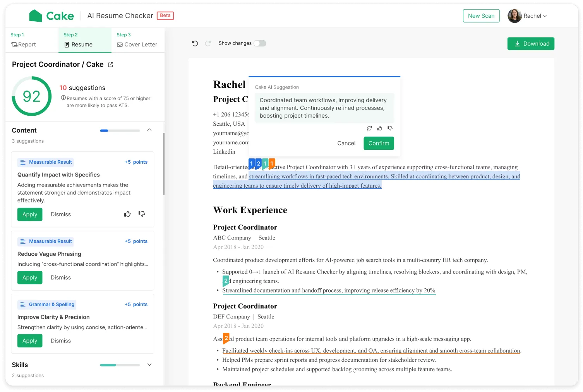
Task: Open the Step 3 Cover Letter tab
Action: [x=137, y=40]
